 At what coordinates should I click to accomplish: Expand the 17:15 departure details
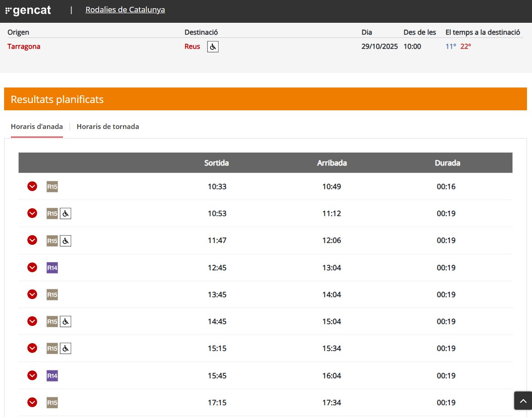[32, 402]
